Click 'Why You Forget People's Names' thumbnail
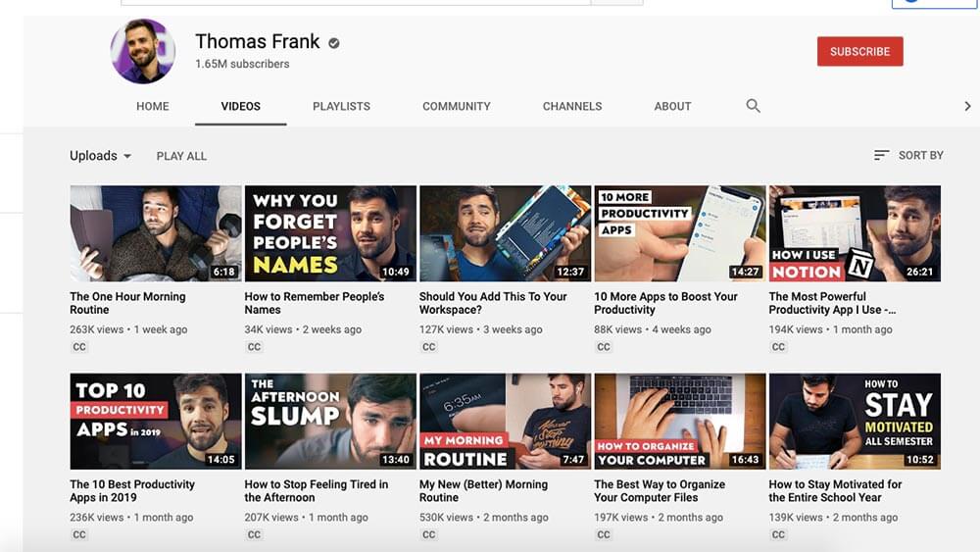Viewport: 980px width, 552px height. (x=330, y=233)
